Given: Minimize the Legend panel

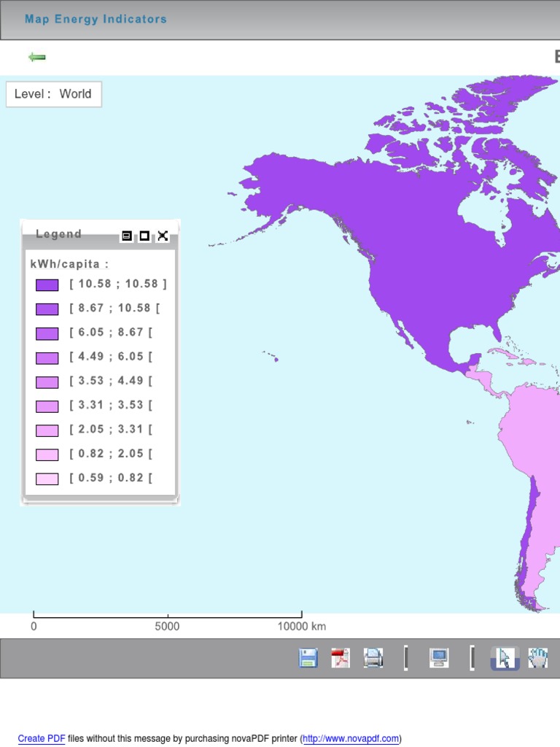Looking at the screenshot, I should click(x=127, y=236).
